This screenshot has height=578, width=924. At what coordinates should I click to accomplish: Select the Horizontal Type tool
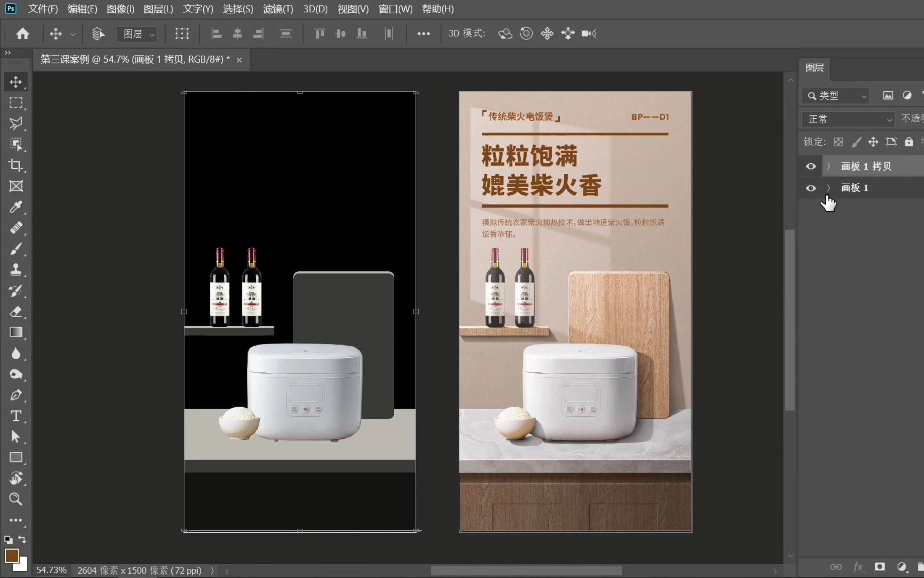tap(16, 416)
